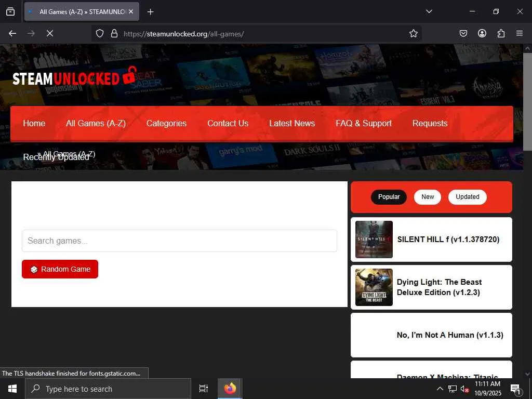This screenshot has height=399, width=532.
Task: Go to Contact Us page
Action: 228,123
